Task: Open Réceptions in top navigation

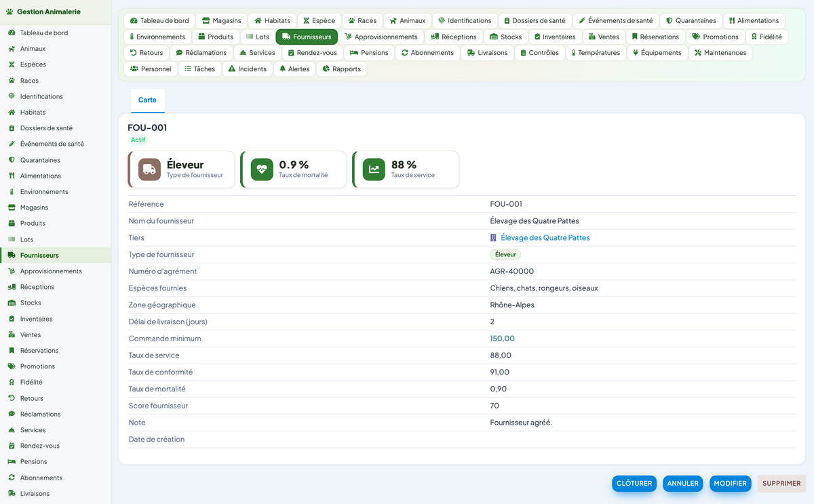Action: click(453, 37)
